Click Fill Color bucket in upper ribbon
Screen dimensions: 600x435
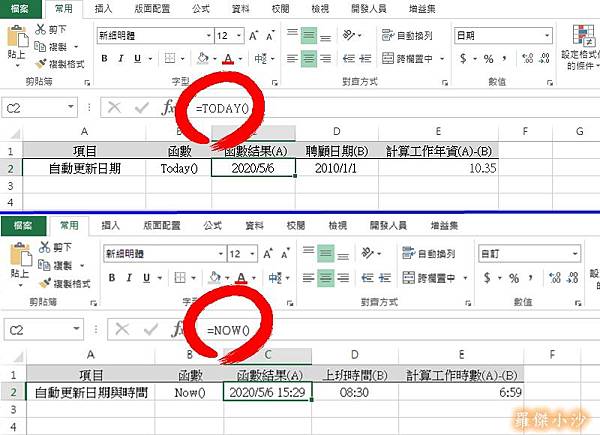203,58
